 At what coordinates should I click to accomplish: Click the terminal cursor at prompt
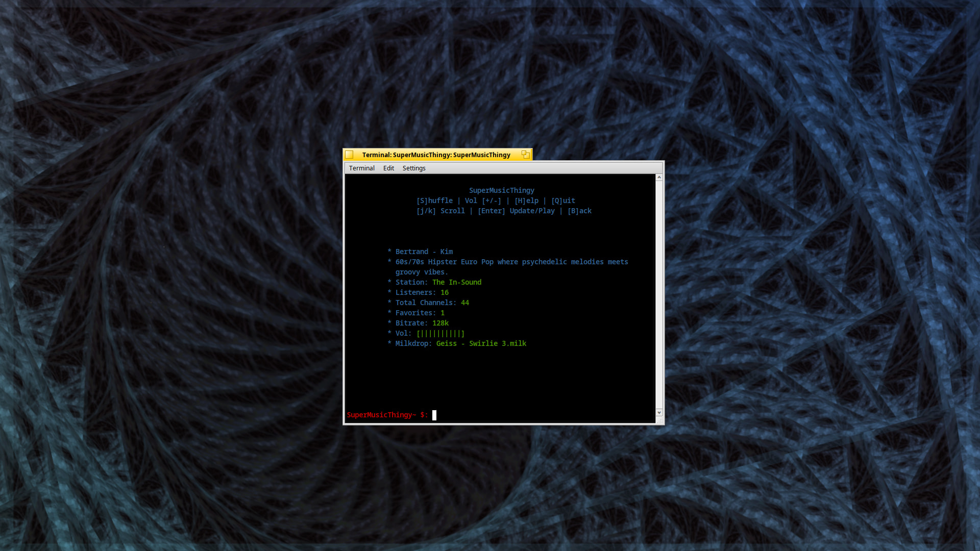click(434, 415)
